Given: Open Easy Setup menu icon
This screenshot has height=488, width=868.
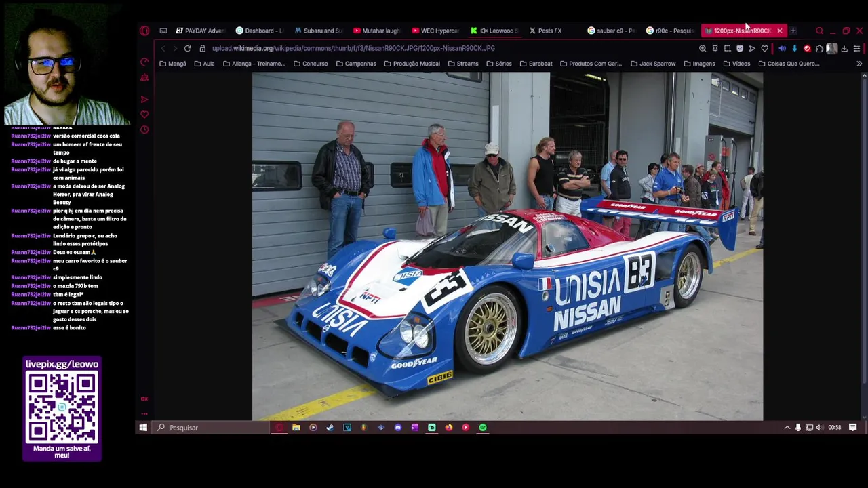Looking at the screenshot, I should click(856, 48).
